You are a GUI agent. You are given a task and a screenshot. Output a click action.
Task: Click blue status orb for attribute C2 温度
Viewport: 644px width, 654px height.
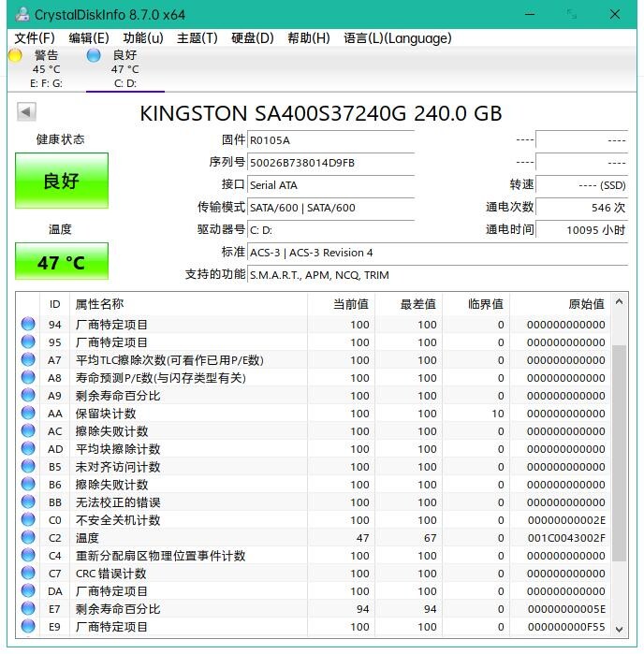[x=28, y=538]
